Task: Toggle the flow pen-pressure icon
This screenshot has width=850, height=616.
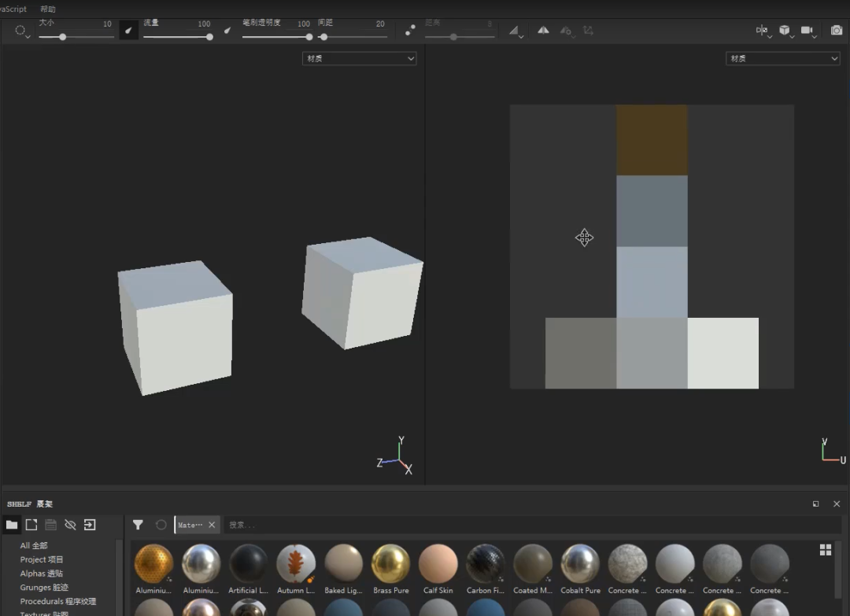Action: click(227, 31)
